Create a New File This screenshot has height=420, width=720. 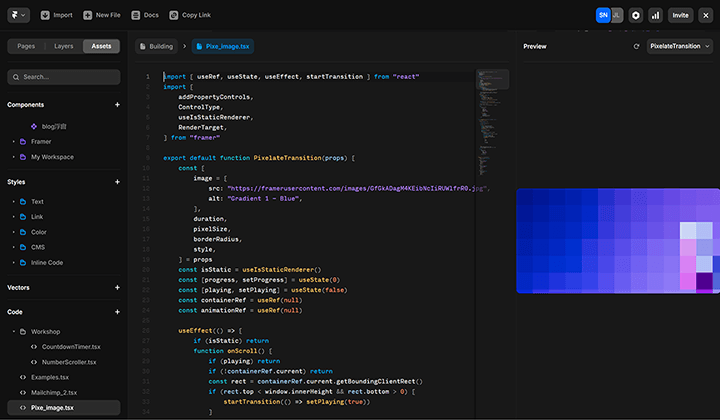(x=101, y=15)
